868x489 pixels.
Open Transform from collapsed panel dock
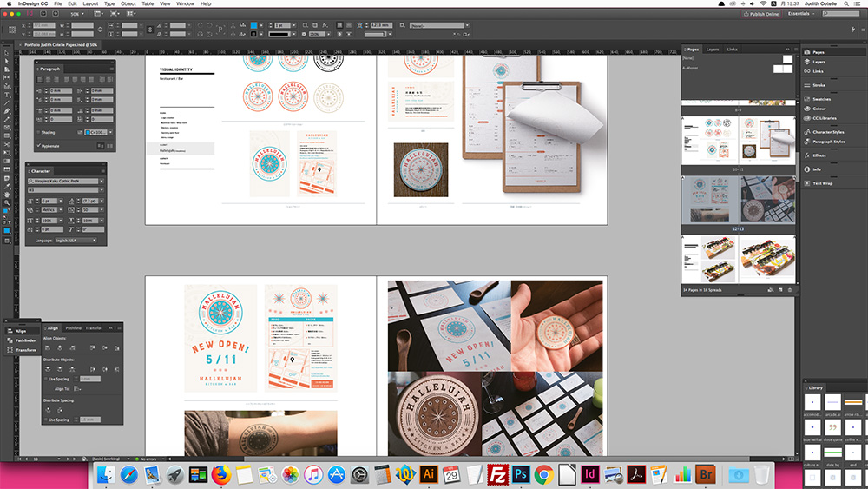tap(23, 350)
